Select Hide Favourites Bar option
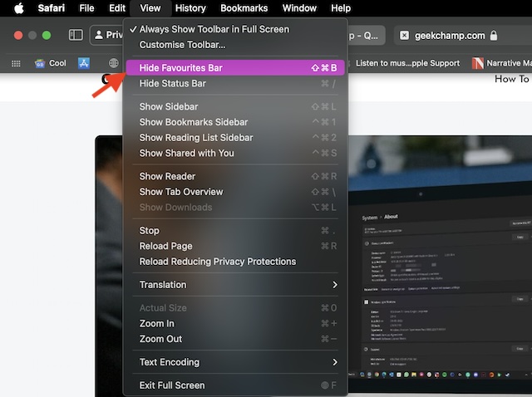Image resolution: width=532 pixels, height=397 pixels. pos(180,68)
